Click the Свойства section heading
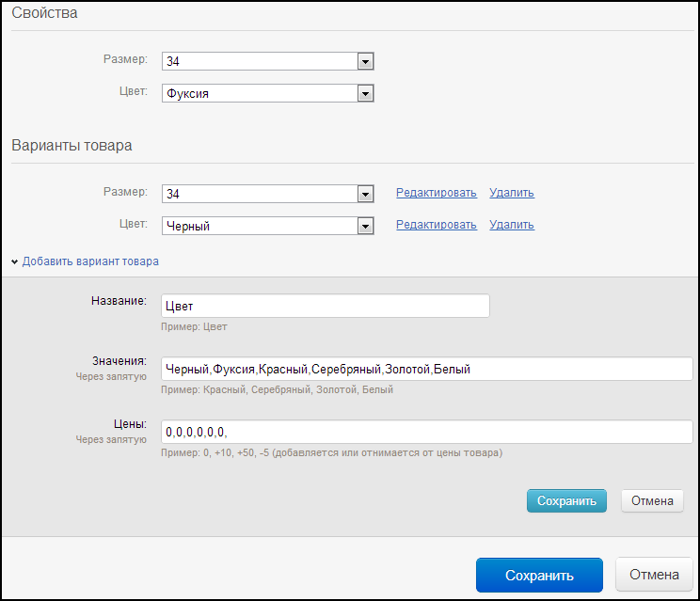Screen dimensions: 700x601 44,13
